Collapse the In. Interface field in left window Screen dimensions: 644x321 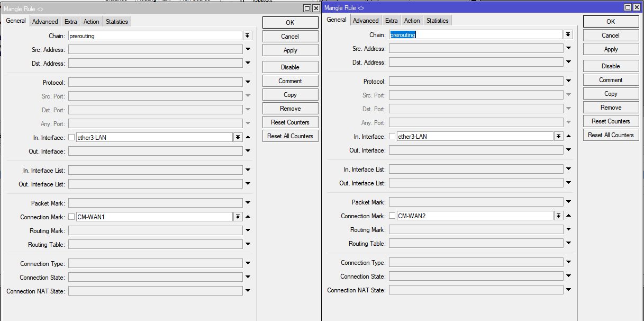[248, 138]
